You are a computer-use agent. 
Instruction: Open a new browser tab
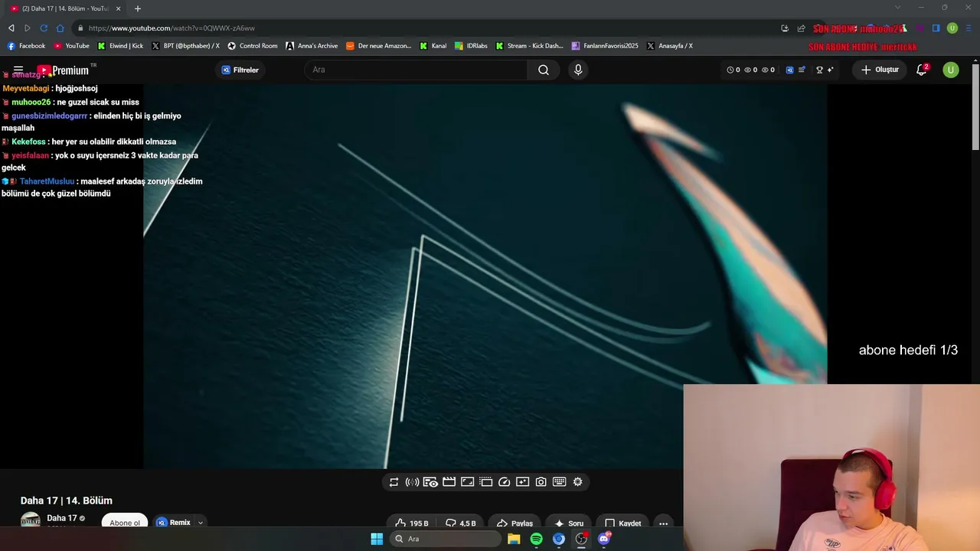pyautogui.click(x=138, y=8)
